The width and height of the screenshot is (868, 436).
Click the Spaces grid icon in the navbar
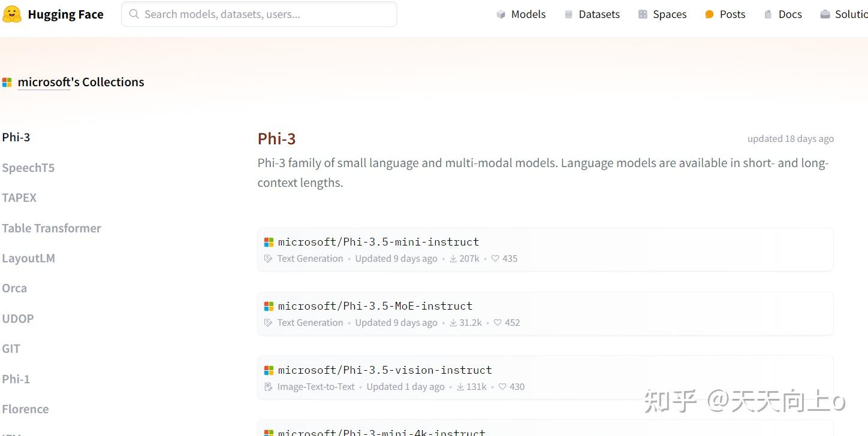point(643,14)
